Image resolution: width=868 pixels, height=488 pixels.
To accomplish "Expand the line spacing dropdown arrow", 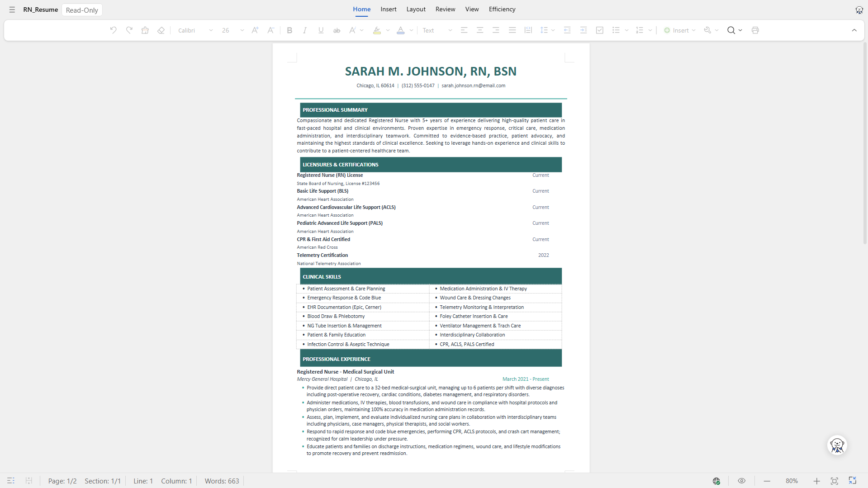I will (553, 30).
